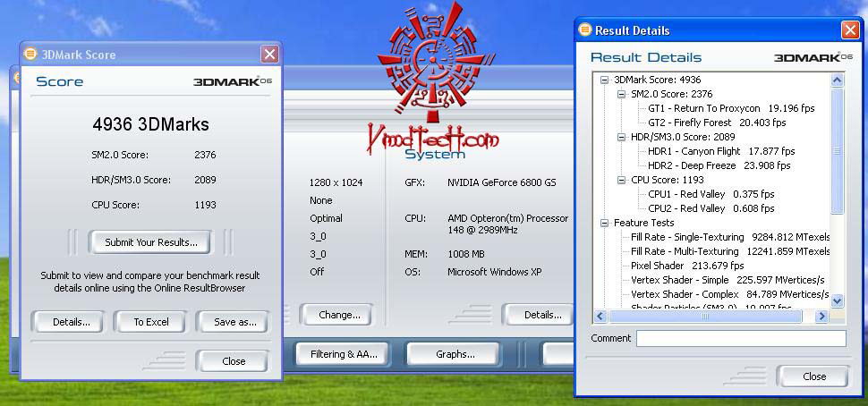Image resolution: width=868 pixels, height=406 pixels.
Task: Click Close button in Result Details
Action: click(813, 376)
